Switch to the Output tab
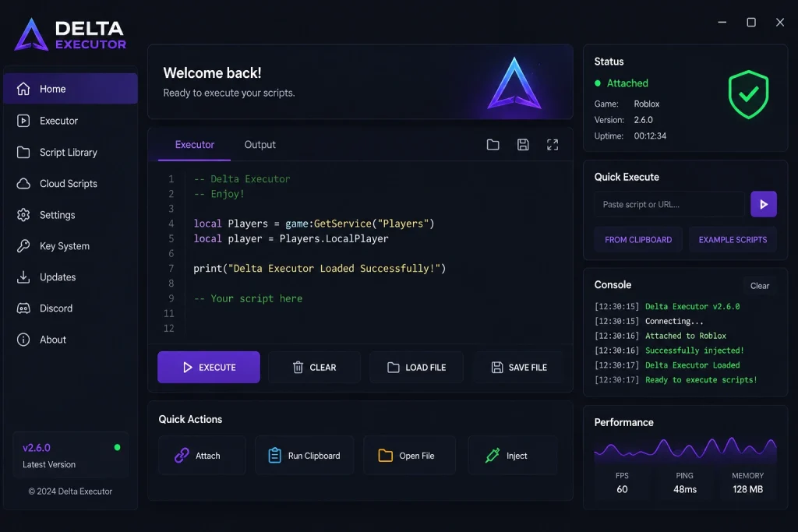 coord(260,144)
